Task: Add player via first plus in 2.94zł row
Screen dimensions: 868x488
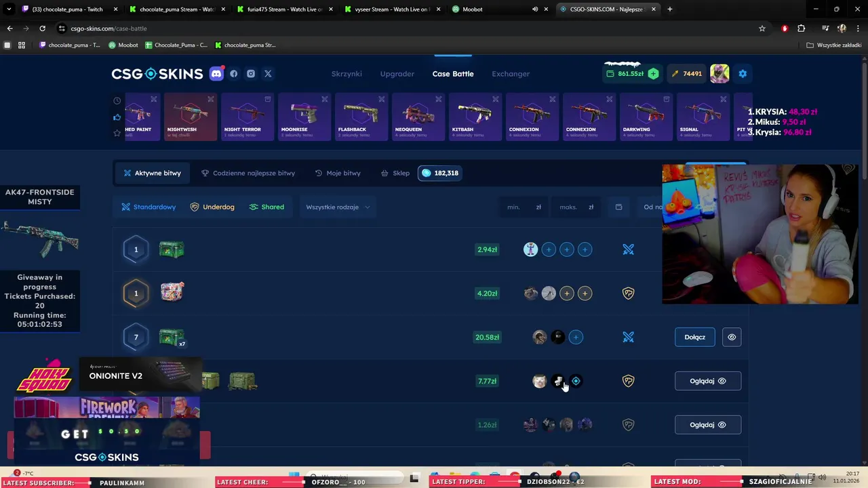Action: [549, 249]
